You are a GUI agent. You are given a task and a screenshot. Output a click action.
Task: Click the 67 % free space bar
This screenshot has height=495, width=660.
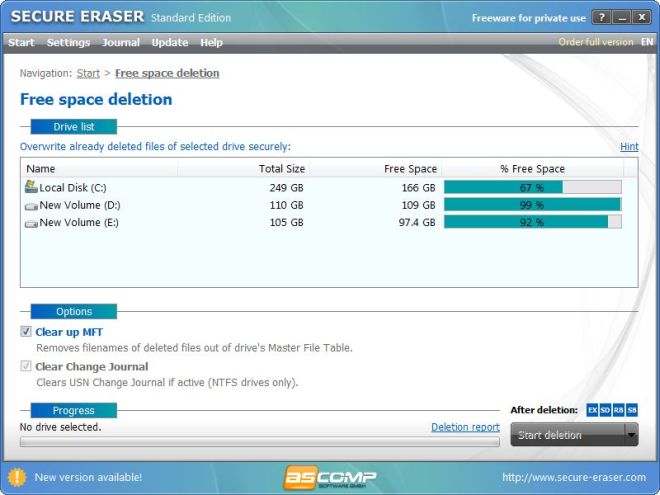tap(532, 187)
